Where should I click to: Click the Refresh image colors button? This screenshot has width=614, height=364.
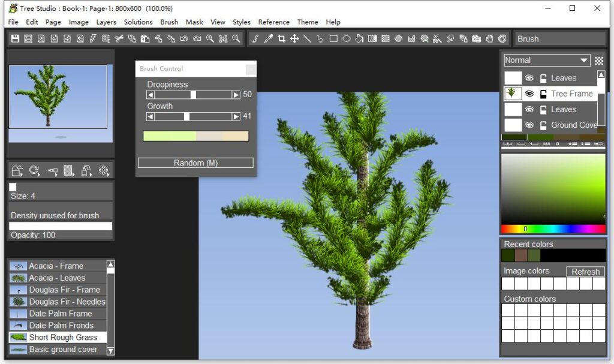[x=585, y=272]
